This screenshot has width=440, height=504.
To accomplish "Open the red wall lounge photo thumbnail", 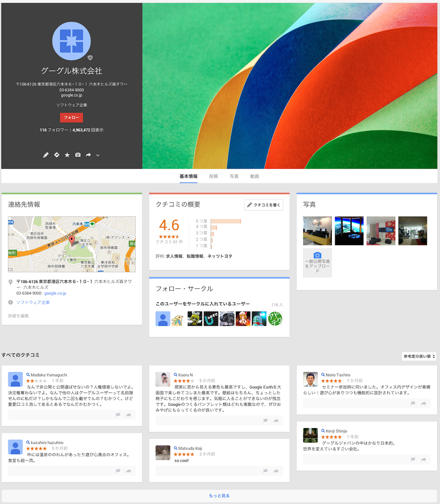I will 381,231.
